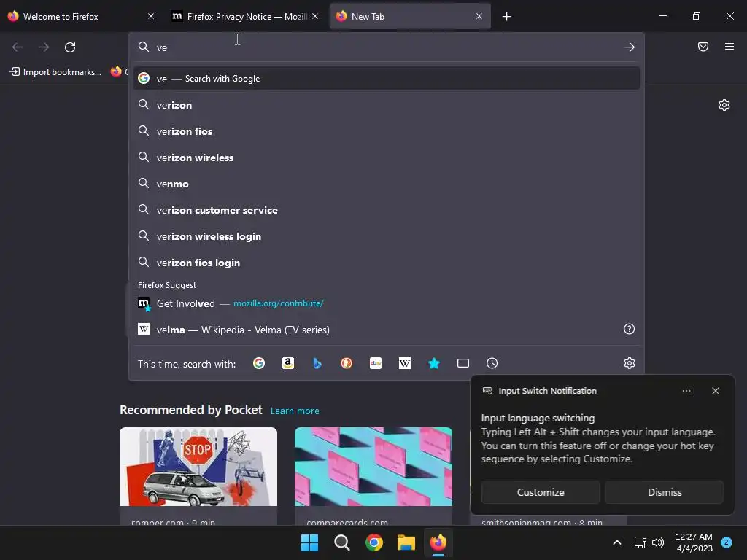Click the Customize button in notification
Image resolution: width=747 pixels, height=560 pixels.
[541, 492]
